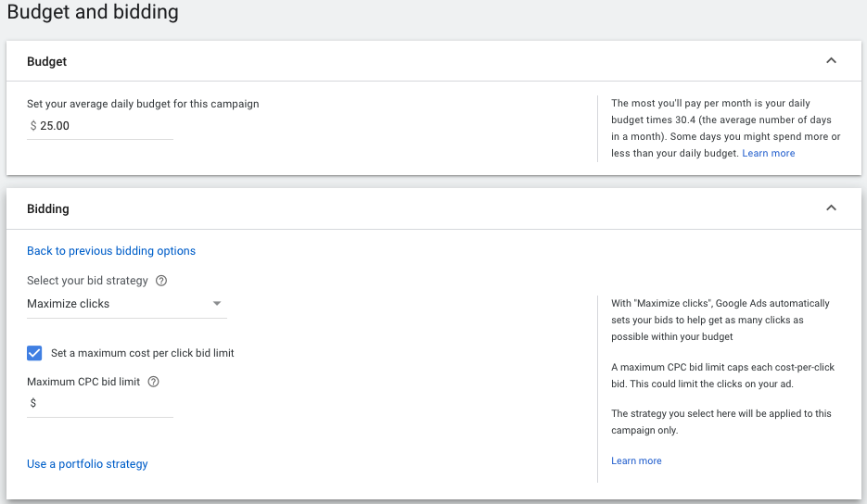Screen dimensions: 867x504
Task: Click the Budget and bidding page heading
Action: pos(93,12)
